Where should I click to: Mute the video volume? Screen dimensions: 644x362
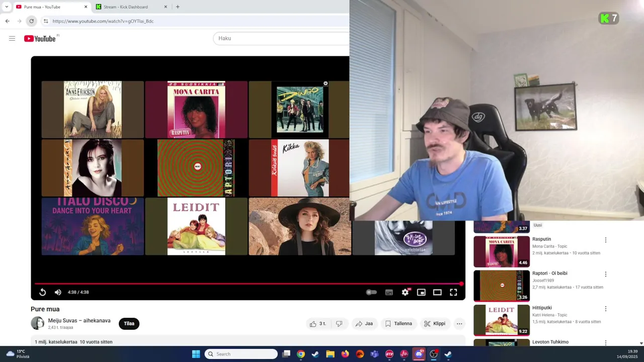(58, 292)
